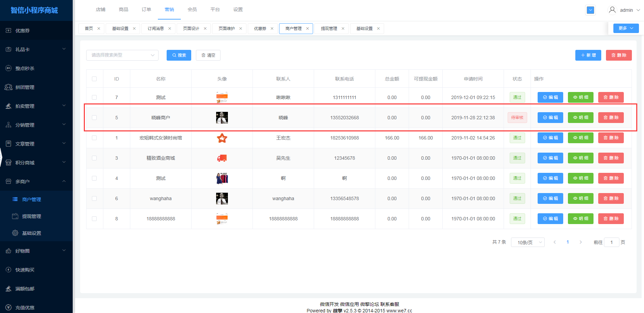Click the admin user avatar icon
The height and width of the screenshot is (313, 644).
click(x=612, y=10)
